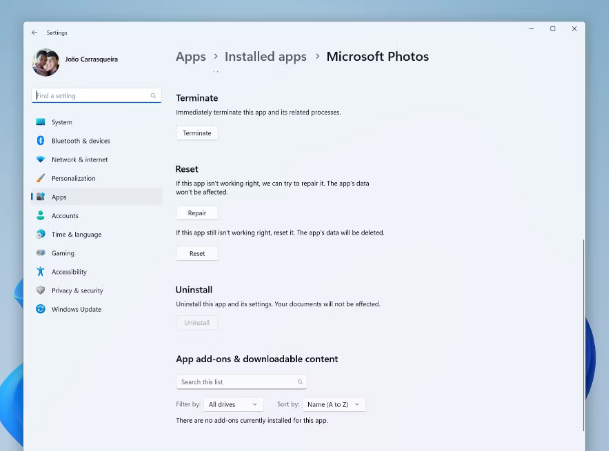The height and width of the screenshot is (451, 609).
Task: Open the Sort by Name (A to Z) dropdown
Action: 333,404
